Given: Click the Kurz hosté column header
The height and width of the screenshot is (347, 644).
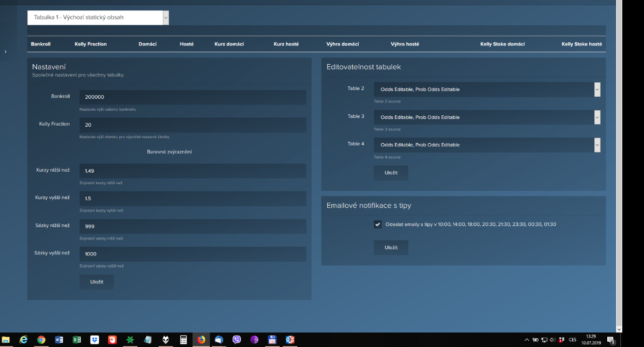Looking at the screenshot, I should point(286,44).
